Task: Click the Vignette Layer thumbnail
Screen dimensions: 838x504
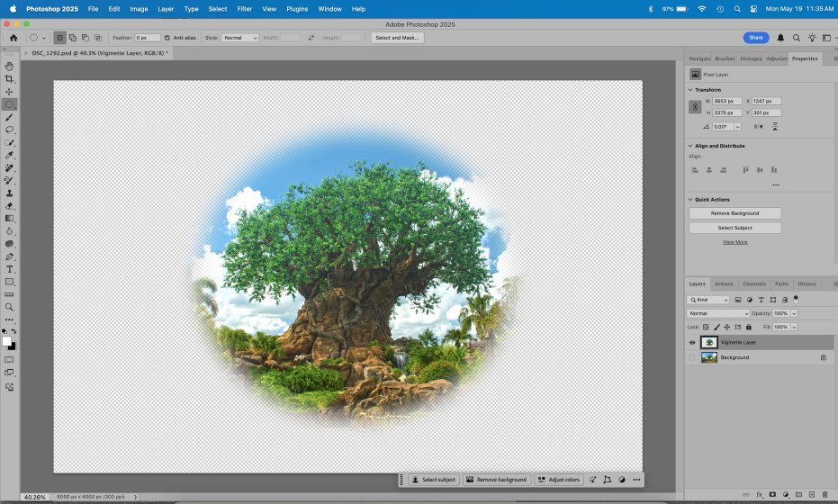Action: [709, 343]
